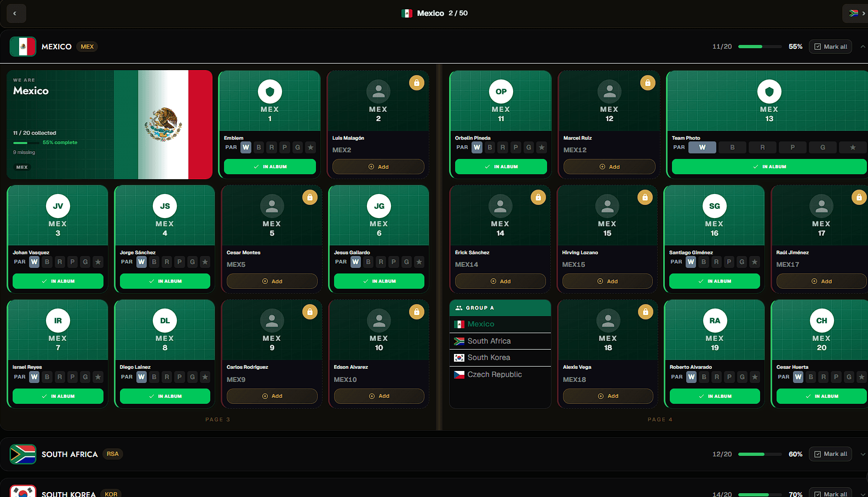Toggle B parallel on Orbelin Pineda card
This screenshot has height=497, width=868.
pos(490,147)
